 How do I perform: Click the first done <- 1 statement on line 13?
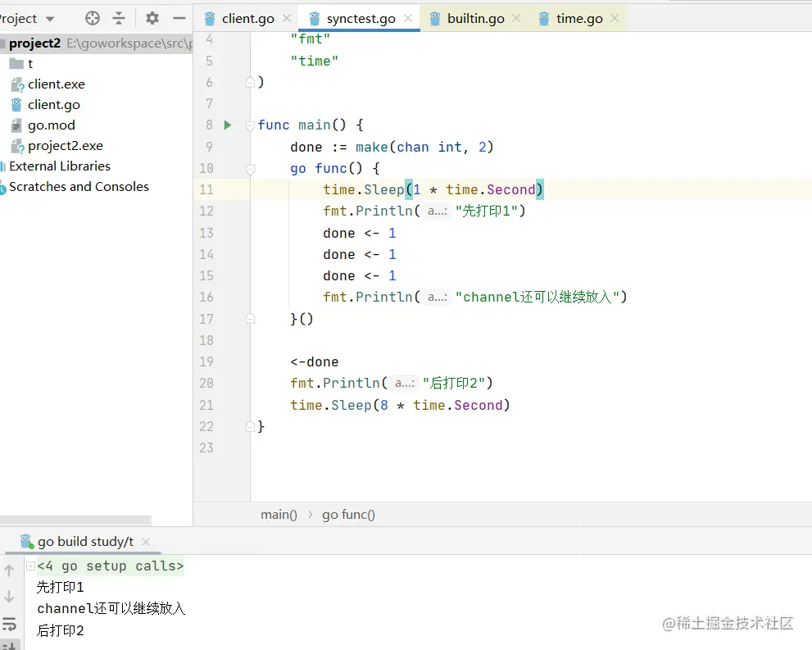point(360,233)
